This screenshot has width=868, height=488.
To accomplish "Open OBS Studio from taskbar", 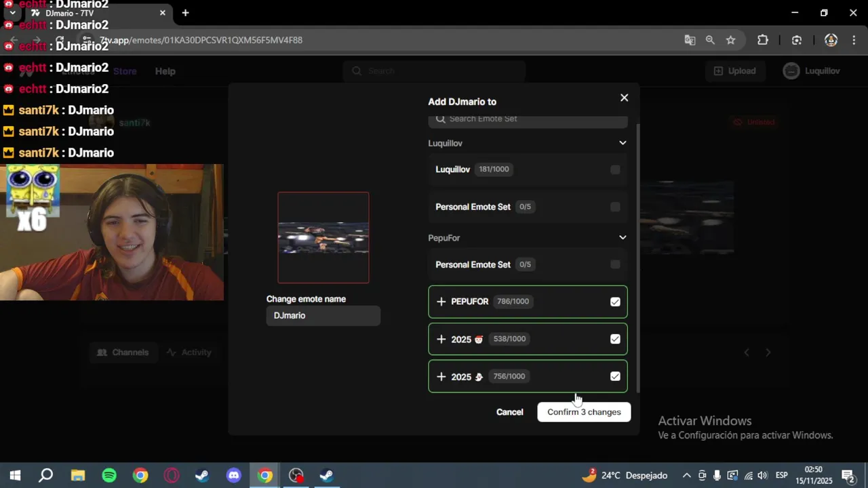I will 296,475.
